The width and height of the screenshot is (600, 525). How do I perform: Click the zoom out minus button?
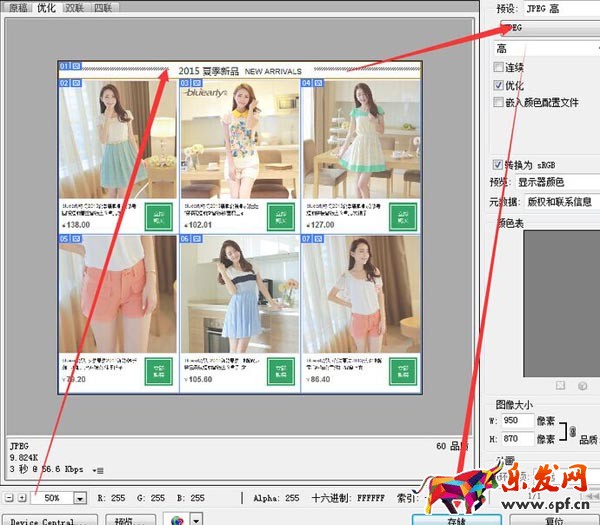point(9,497)
